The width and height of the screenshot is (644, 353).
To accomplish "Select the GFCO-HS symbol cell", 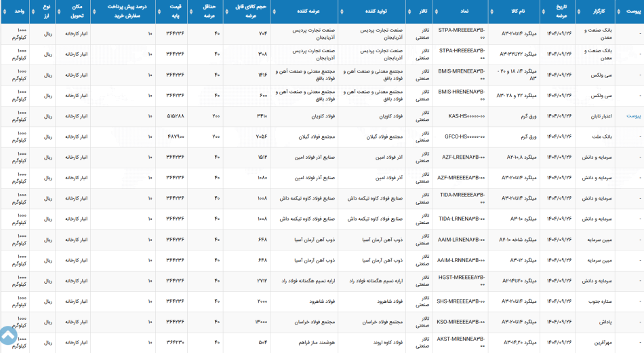I will point(460,137).
